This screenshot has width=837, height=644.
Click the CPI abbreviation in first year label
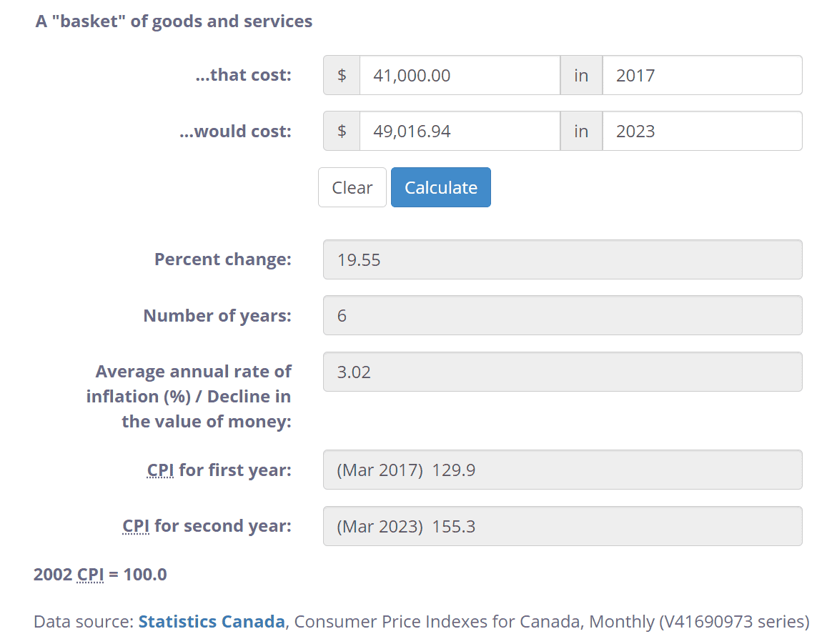tap(161, 470)
